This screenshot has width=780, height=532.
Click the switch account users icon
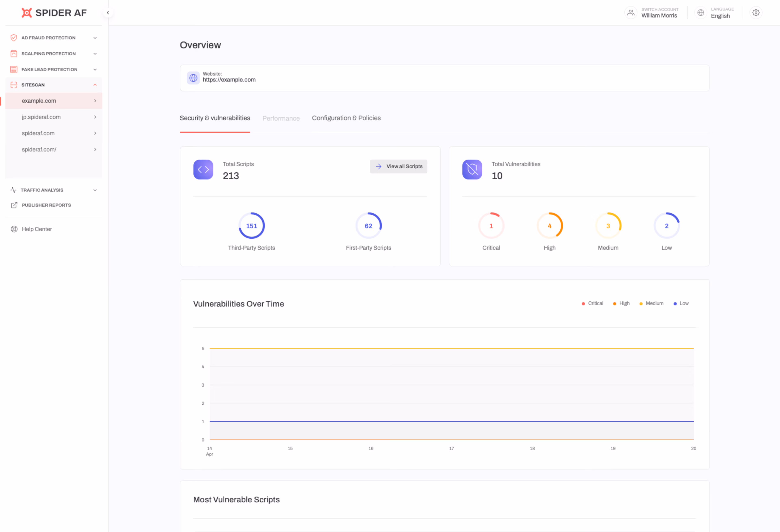(631, 13)
